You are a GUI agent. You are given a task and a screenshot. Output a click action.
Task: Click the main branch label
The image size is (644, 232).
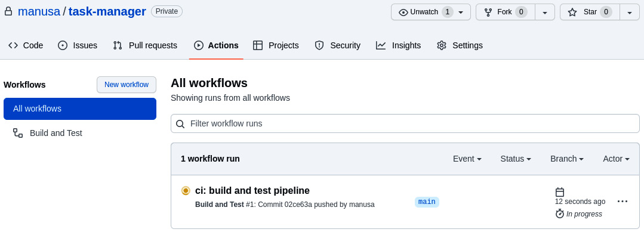pyautogui.click(x=427, y=202)
